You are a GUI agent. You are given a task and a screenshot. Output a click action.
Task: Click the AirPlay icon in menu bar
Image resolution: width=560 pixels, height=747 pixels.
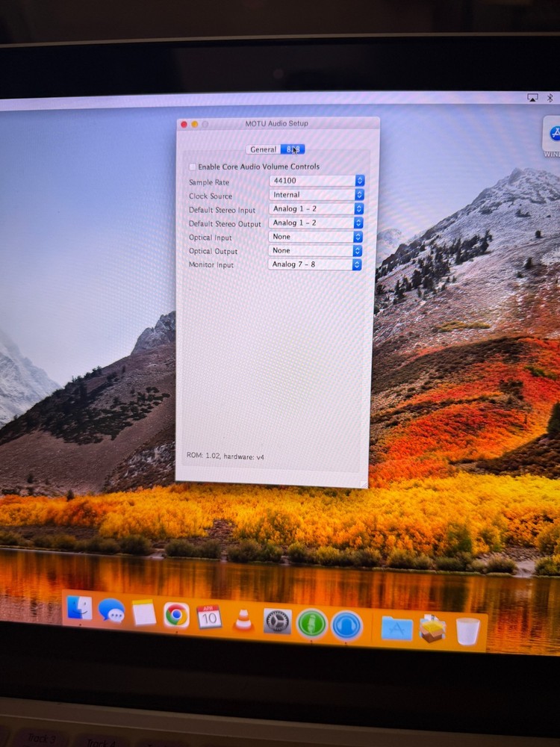point(532,98)
